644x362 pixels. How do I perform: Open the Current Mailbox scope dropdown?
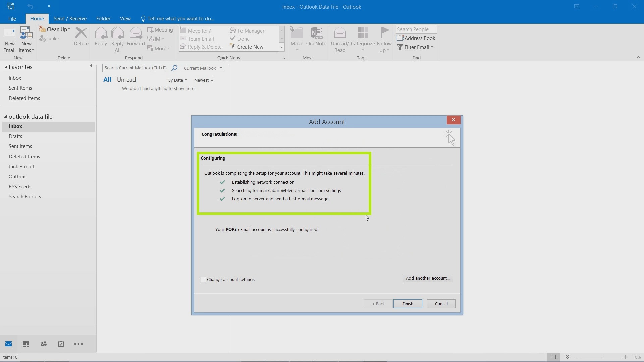click(203, 68)
